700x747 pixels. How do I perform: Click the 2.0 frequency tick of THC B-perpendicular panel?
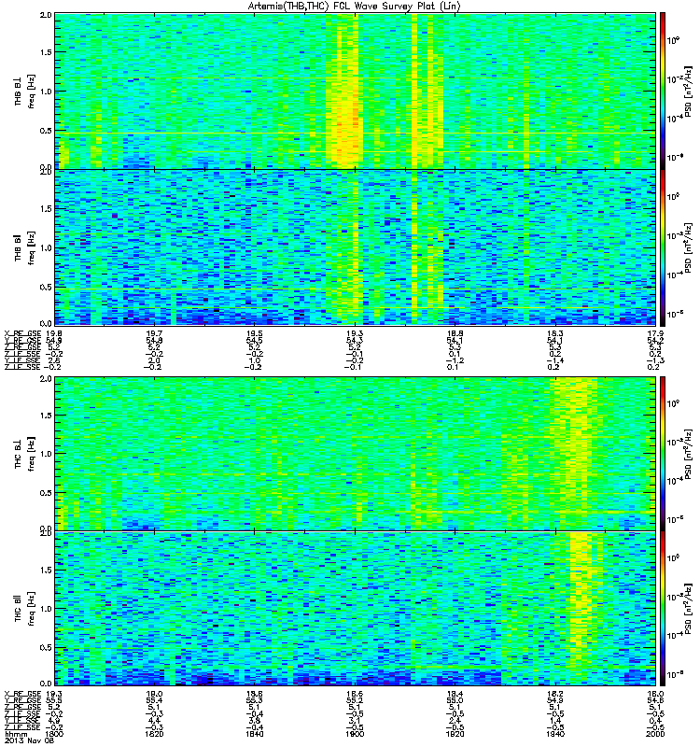click(x=46, y=379)
